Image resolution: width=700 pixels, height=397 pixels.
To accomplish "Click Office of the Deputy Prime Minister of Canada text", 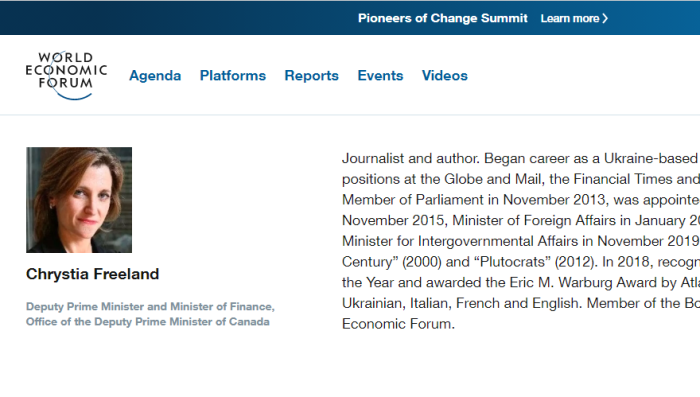I will coord(148,322).
